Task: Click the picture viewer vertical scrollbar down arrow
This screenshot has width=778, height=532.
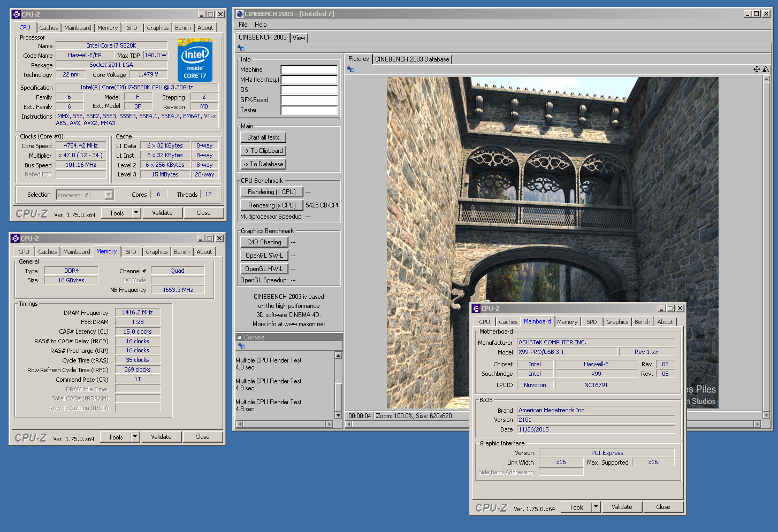Action: 766,415
